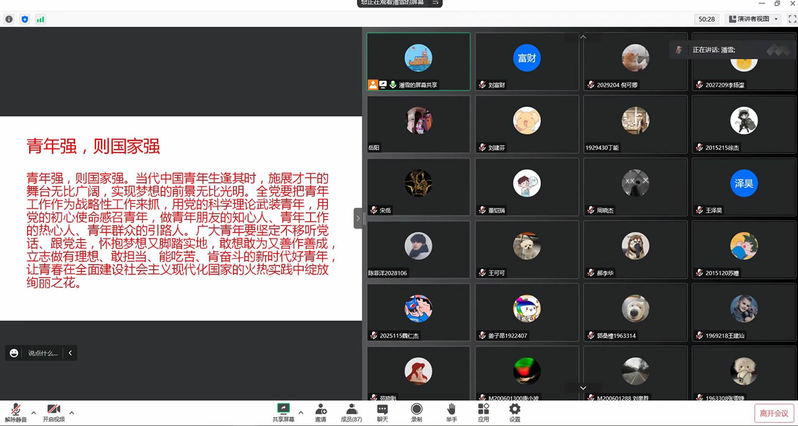798x426 pixels.
Task: Click the red Leave Meeting (离开会议) button
Action: click(x=773, y=412)
